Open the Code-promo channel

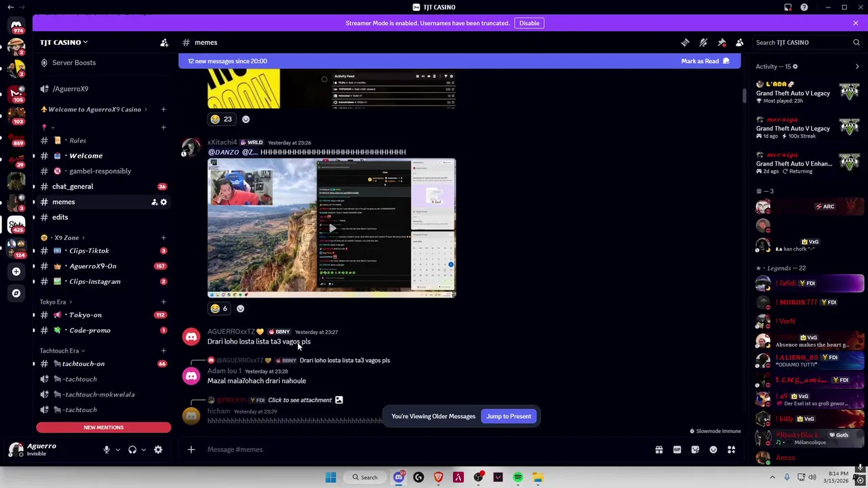[x=103, y=330]
